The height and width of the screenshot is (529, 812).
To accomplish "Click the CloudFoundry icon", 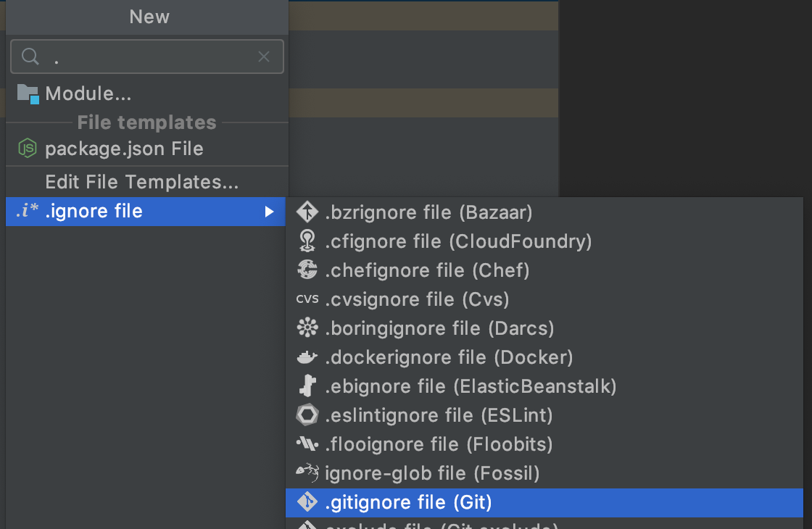I will coord(307,241).
